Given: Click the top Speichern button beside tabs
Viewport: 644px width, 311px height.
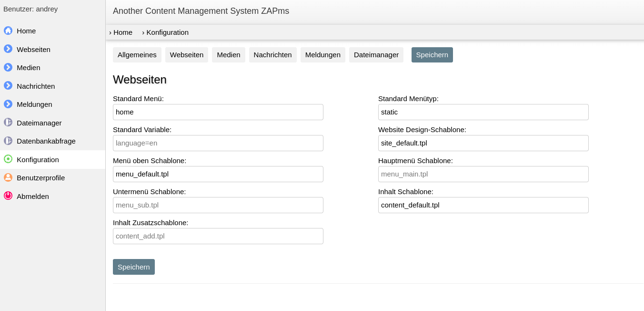Looking at the screenshot, I should pos(432,55).
